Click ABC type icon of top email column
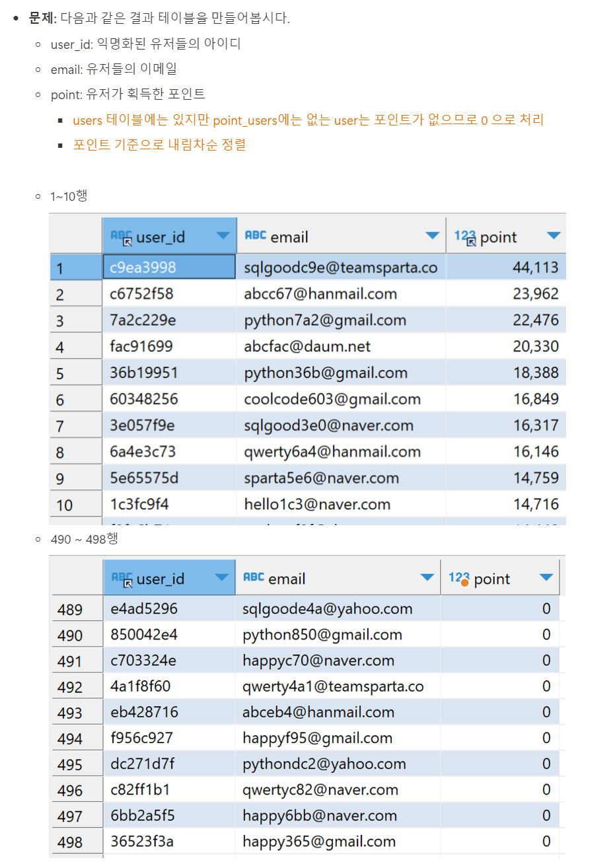 [256, 235]
